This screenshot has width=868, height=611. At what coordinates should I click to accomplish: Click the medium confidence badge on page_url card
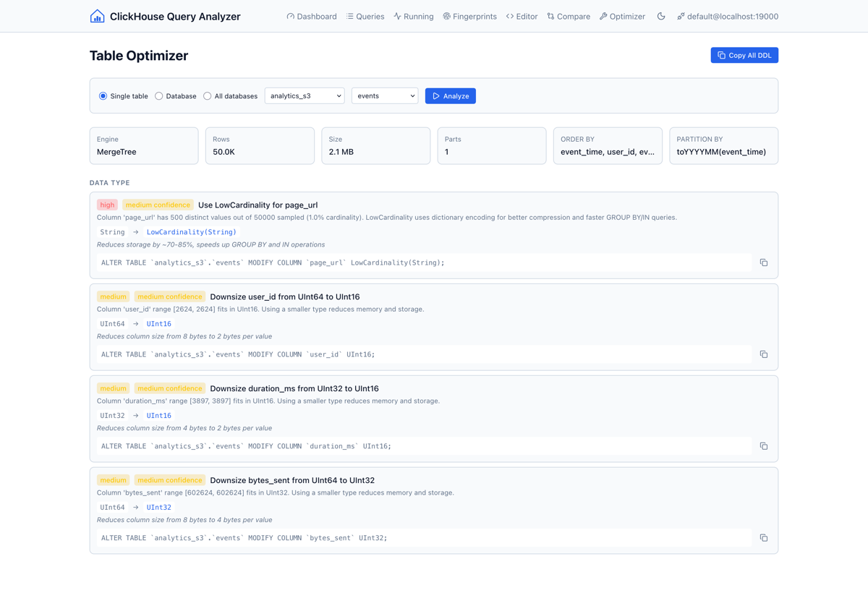(158, 205)
